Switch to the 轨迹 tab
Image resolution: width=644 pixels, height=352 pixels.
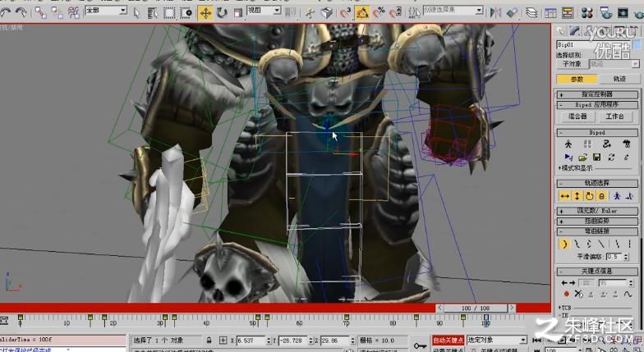(x=619, y=79)
